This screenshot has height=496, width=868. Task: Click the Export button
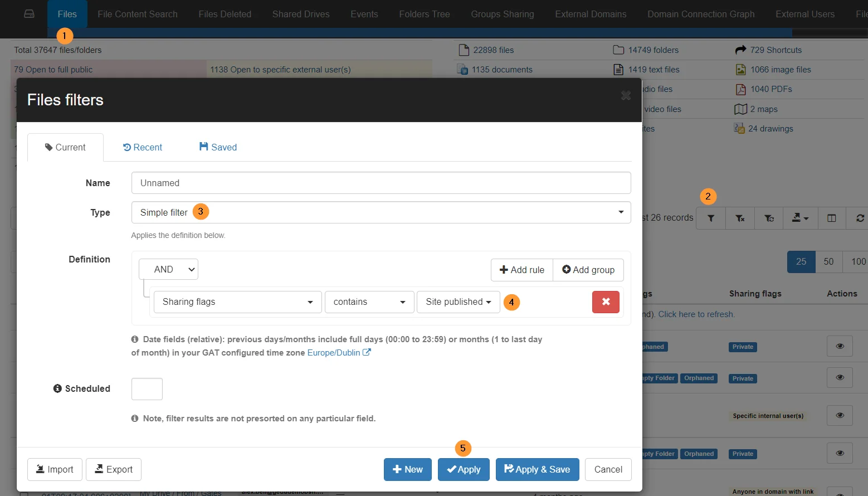114,469
